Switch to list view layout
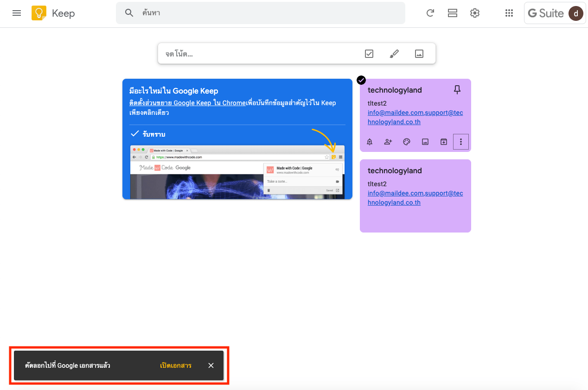Screen dimensions: 588x390 pyautogui.click(x=452, y=13)
